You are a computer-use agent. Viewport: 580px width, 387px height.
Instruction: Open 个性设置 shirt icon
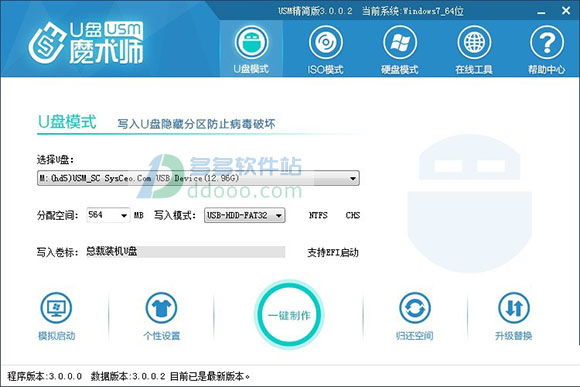(x=161, y=308)
